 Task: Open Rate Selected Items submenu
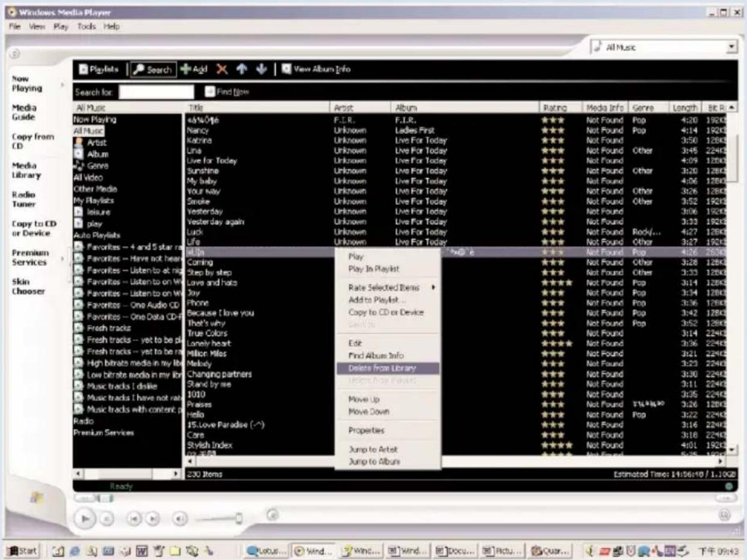click(x=388, y=288)
